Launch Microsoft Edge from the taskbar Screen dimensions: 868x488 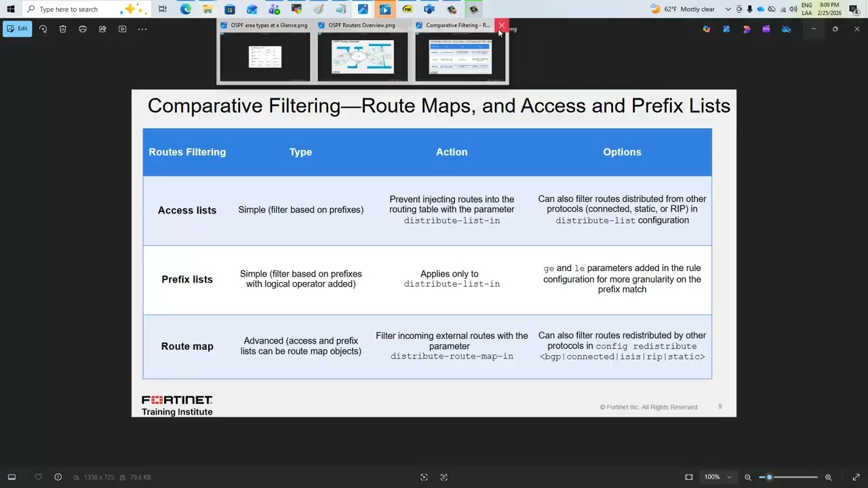(185, 9)
